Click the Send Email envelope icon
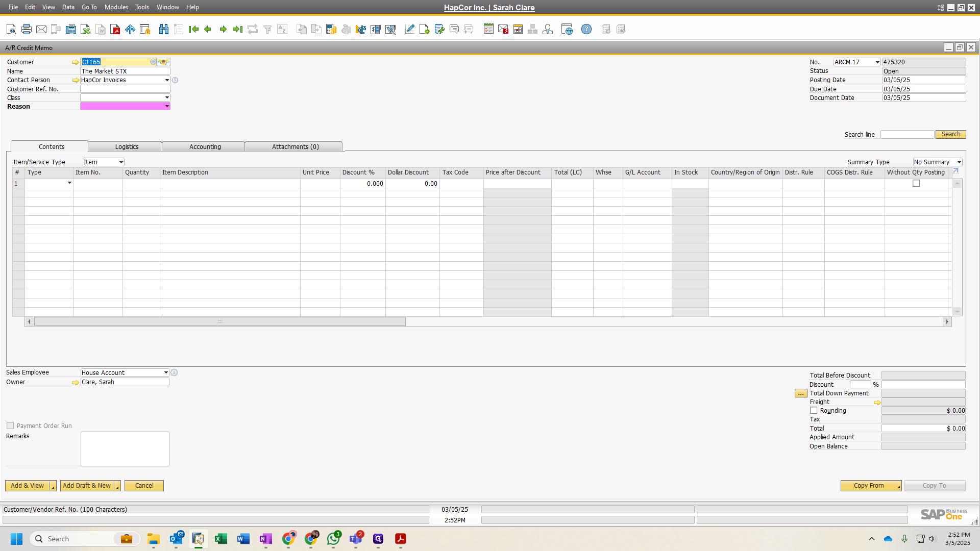This screenshot has height=551, width=980. point(41,29)
